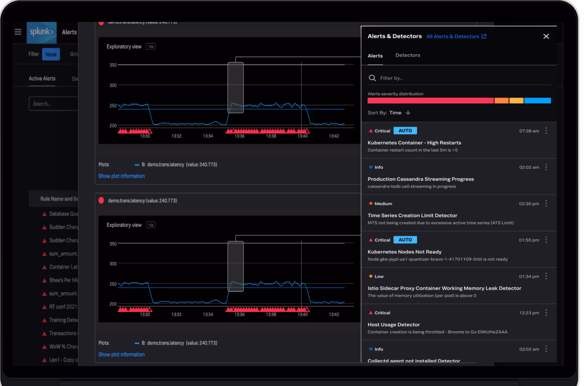
Task: Open options menu for Time Series Creation Limit Detector
Action: 546,204
